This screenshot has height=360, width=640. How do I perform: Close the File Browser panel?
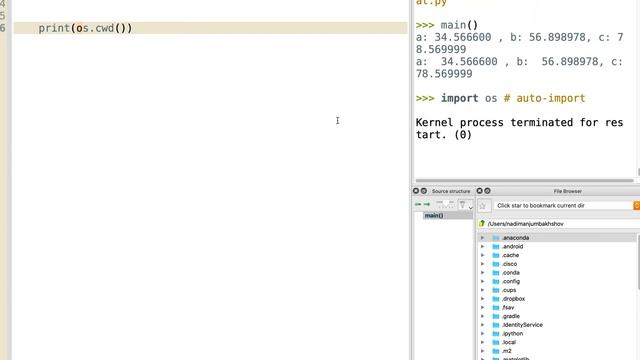(x=480, y=191)
